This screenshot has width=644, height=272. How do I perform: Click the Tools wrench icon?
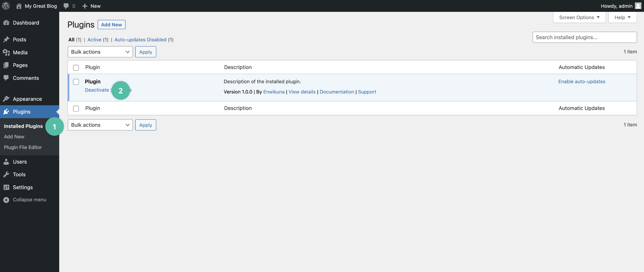(x=6, y=174)
